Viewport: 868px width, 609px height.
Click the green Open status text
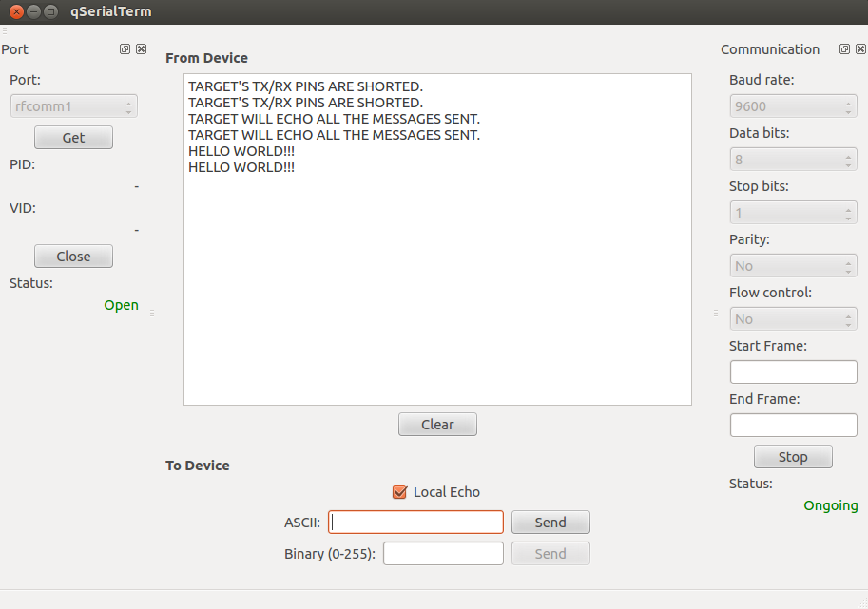click(122, 305)
